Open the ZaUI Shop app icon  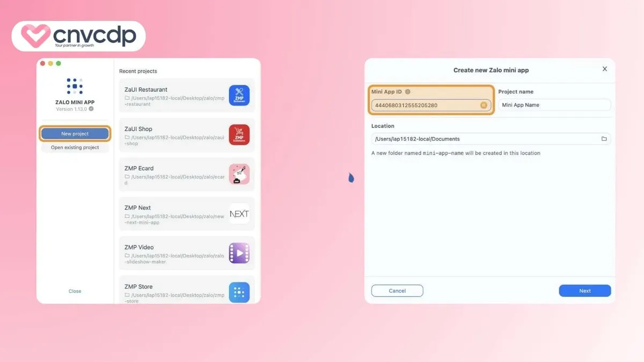pos(239,135)
